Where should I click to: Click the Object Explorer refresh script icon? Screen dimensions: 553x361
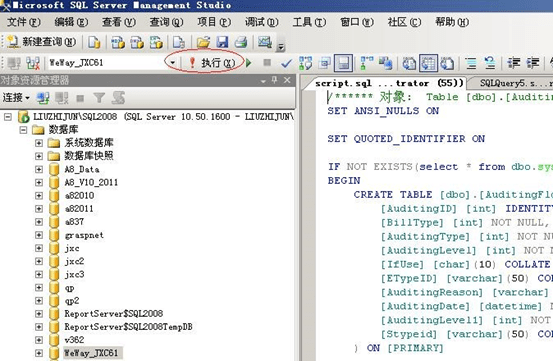click(118, 98)
